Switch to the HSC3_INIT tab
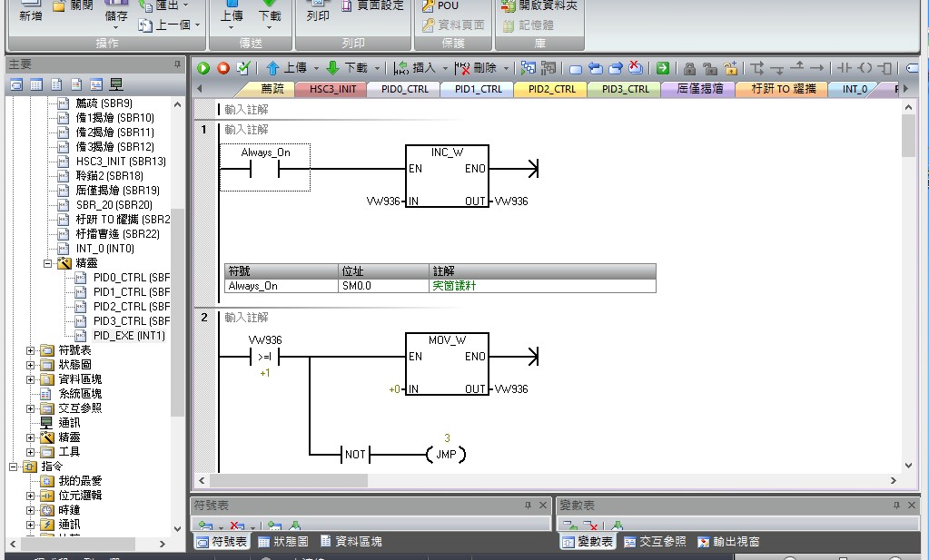 (332, 89)
